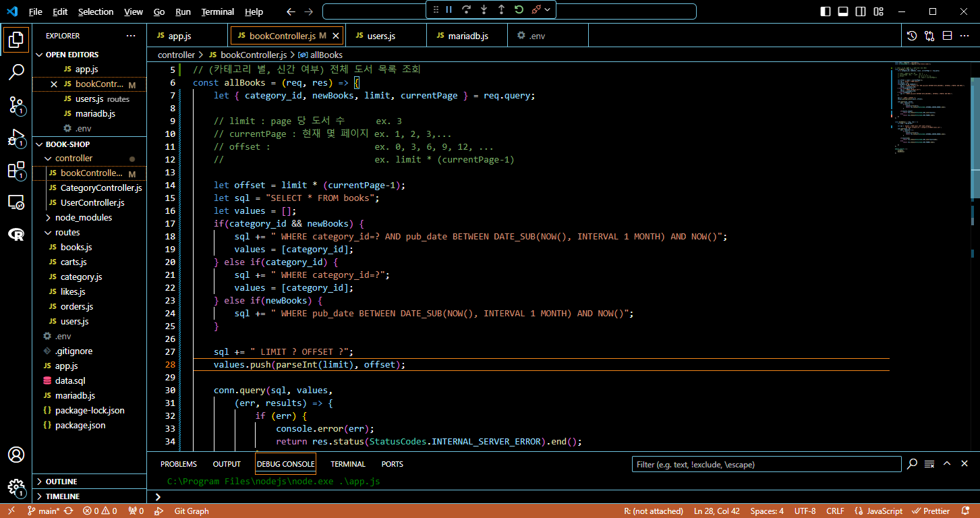The image size is (980, 518).
Task: Open notifications bell icon
Action: coord(966,511)
